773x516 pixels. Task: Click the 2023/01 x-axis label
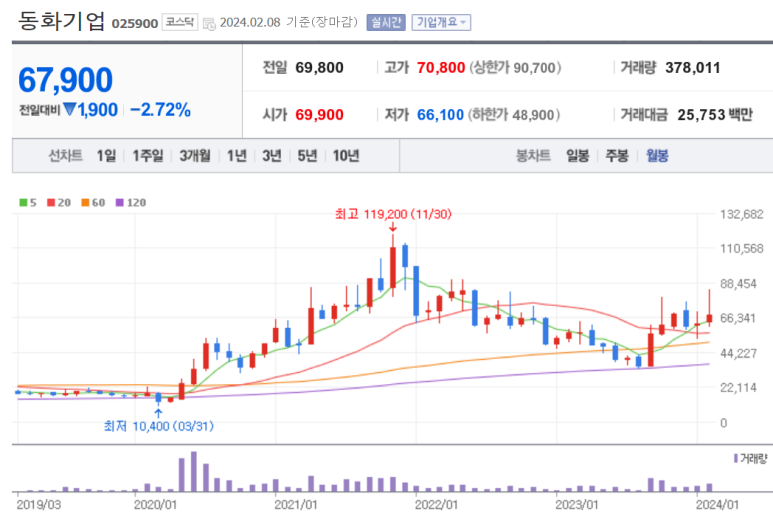point(577,505)
